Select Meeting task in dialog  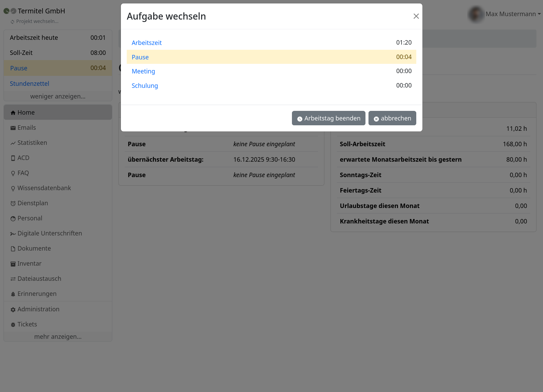[x=143, y=71]
